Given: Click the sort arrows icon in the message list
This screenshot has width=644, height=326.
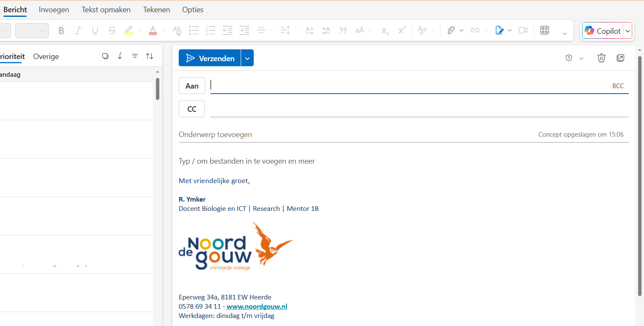Looking at the screenshot, I should coord(150,56).
